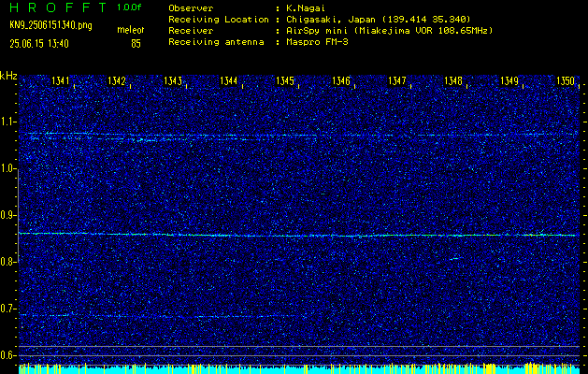Click the 1349 time marker
The width and height of the screenshot is (588, 374).
509,80
